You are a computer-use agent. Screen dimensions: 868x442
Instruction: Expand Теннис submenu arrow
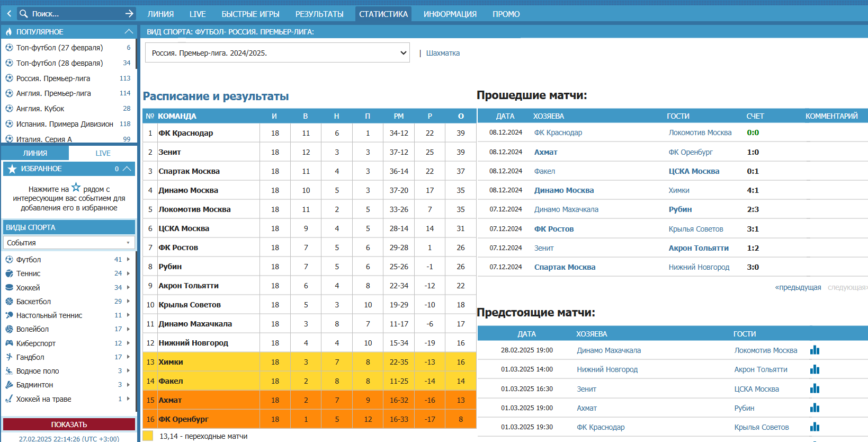pos(128,273)
